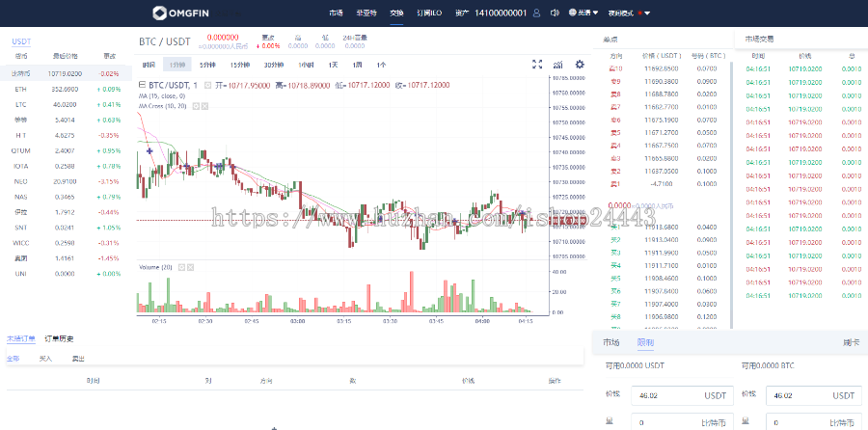Select the SNT row in coin list
Viewport: 868px width, 430px height.
67,228
